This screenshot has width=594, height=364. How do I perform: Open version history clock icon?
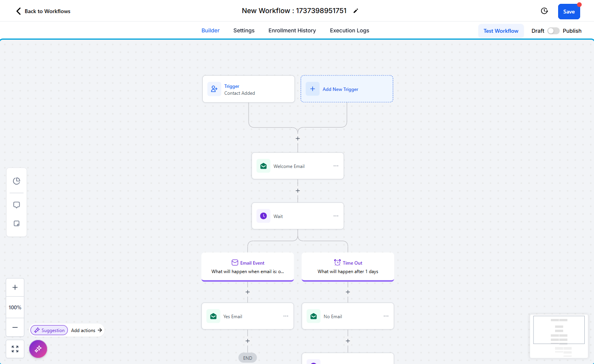click(544, 11)
